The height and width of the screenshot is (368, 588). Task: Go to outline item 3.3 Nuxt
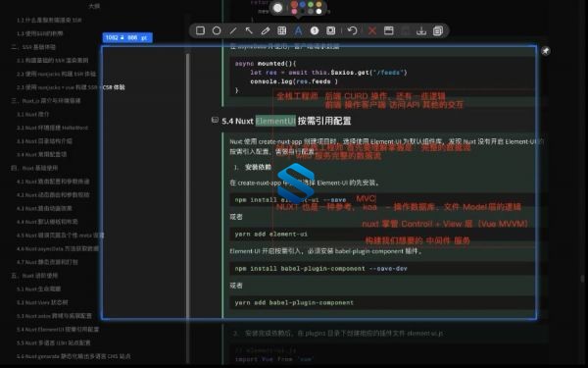(x=45, y=140)
